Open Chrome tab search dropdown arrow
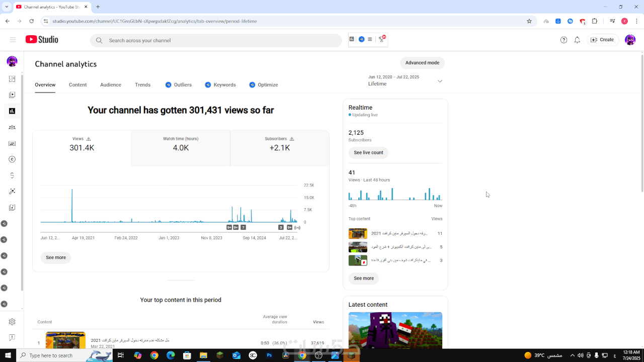The width and height of the screenshot is (644, 362). 7,7
